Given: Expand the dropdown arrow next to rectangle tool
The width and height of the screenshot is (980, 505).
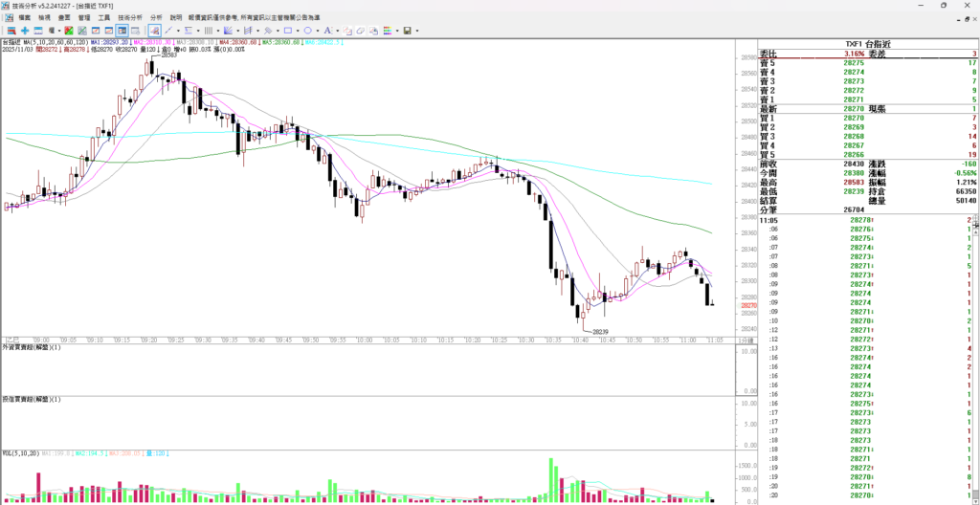Looking at the screenshot, I should [x=298, y=31].
